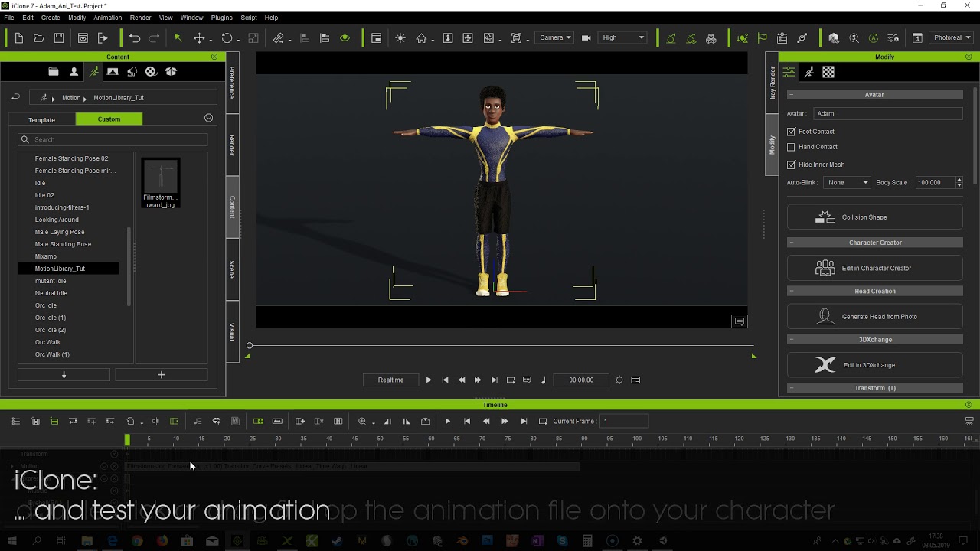This screenshot has height=551, width=980.
Task: Play animation from viewport playback controls
Action: click(428, 380)
